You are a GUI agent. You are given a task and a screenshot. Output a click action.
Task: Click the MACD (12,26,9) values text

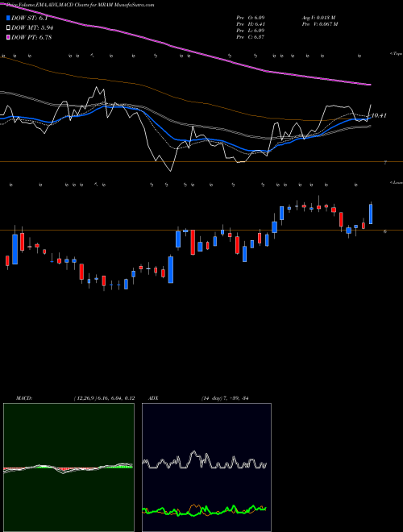[104, 398]
